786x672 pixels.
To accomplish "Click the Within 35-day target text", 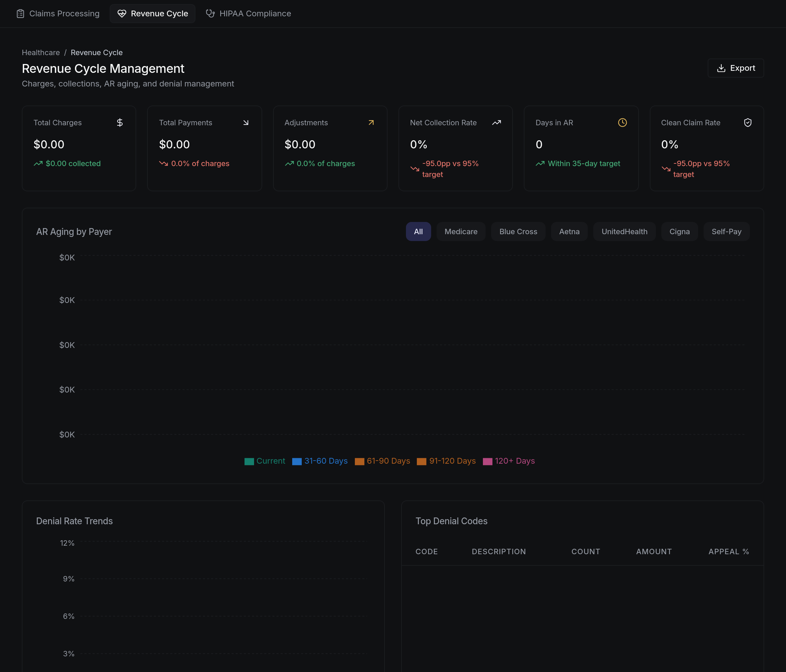I will 584,163.
